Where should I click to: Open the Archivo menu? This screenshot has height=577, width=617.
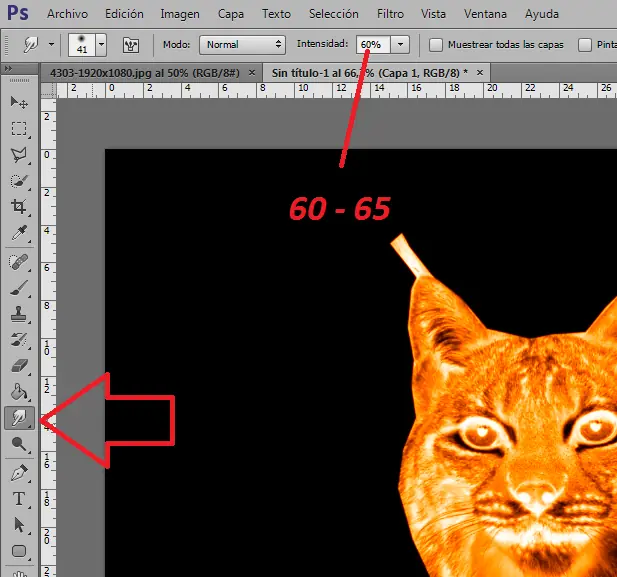(67, 14)
